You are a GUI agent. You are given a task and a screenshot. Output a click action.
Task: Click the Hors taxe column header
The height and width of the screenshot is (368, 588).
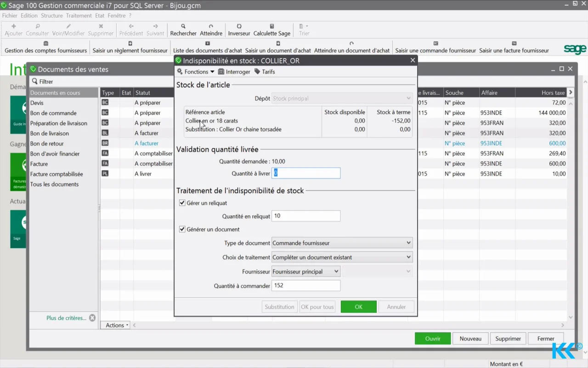[x=540, y=92]
